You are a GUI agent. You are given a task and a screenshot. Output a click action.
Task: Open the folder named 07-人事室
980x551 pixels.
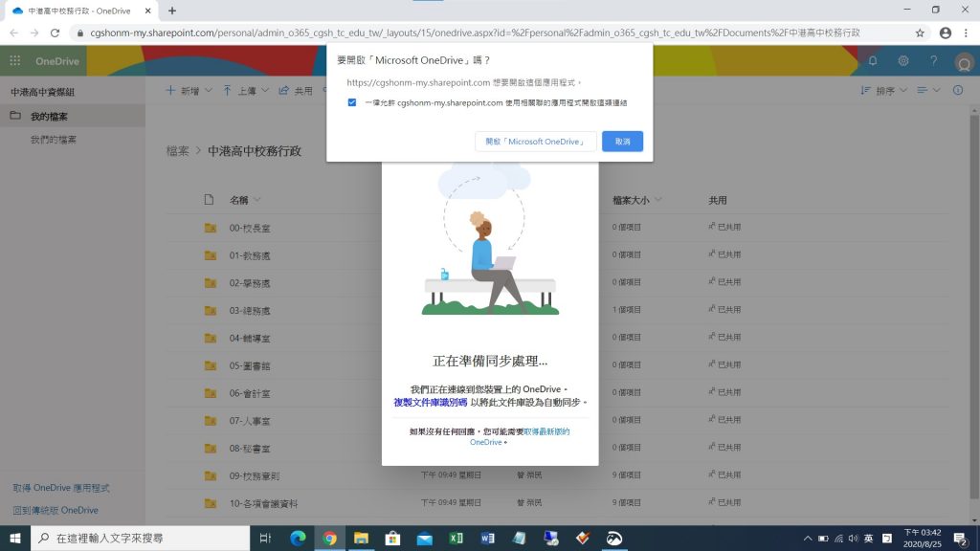tap(250, 421)
